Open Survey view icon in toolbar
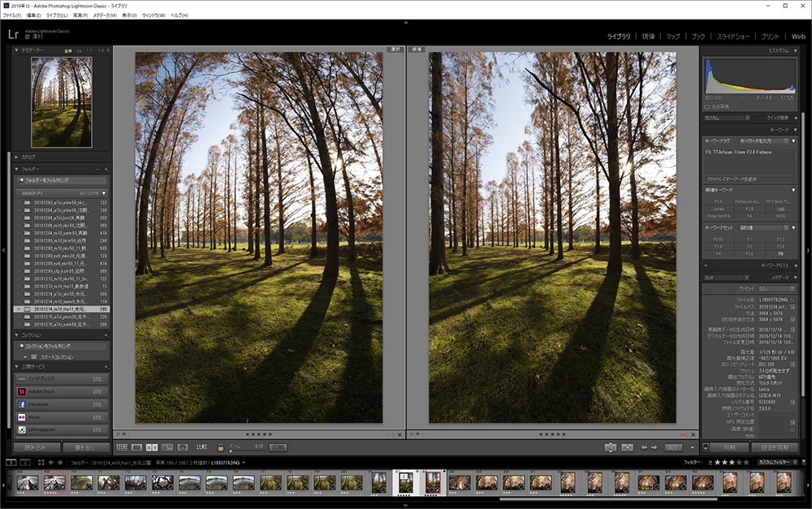812x509 pixels. click(x=167, y=447)
